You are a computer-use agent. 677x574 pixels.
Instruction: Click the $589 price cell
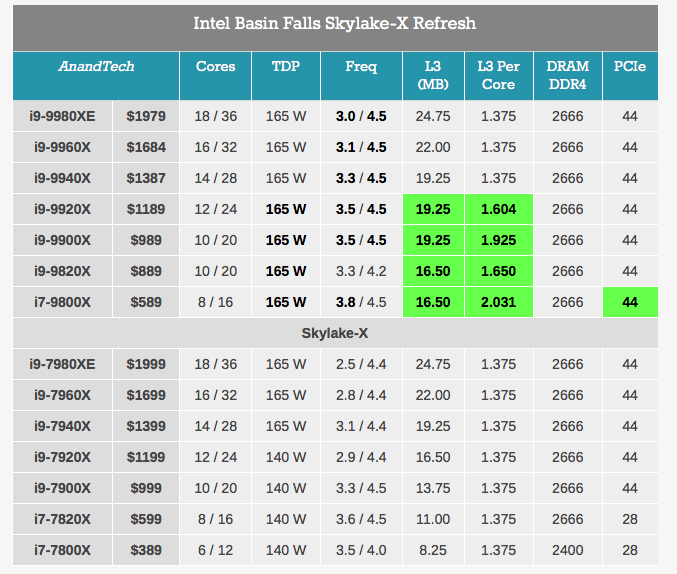pyautogui.click(x=146, y=302)
